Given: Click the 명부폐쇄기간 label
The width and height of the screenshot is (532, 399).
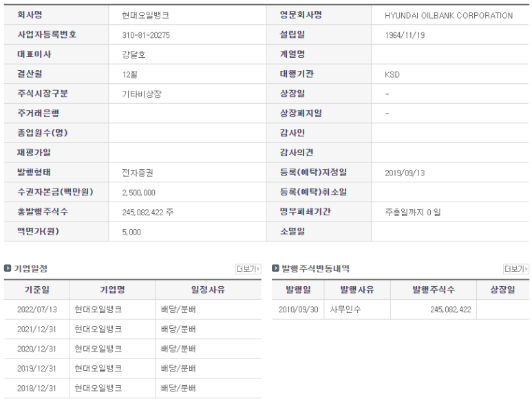Looking at the screenshot, I should 305,211.
